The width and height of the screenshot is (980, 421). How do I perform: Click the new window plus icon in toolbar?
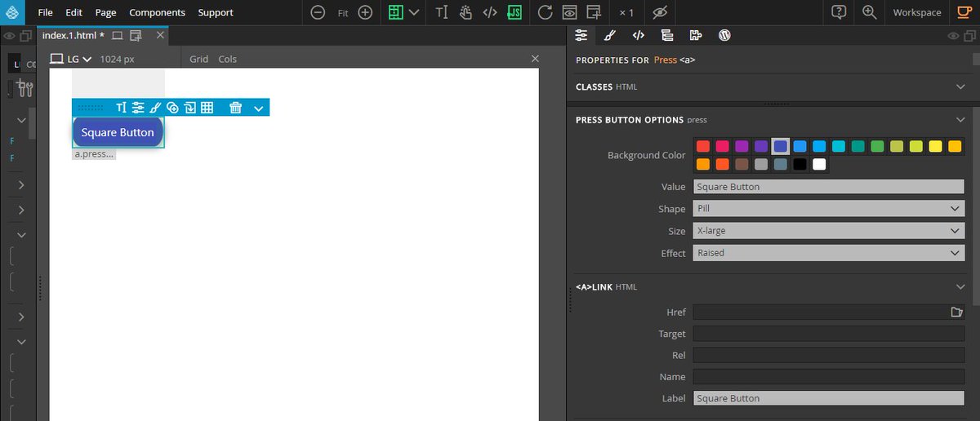pos(594,12)
